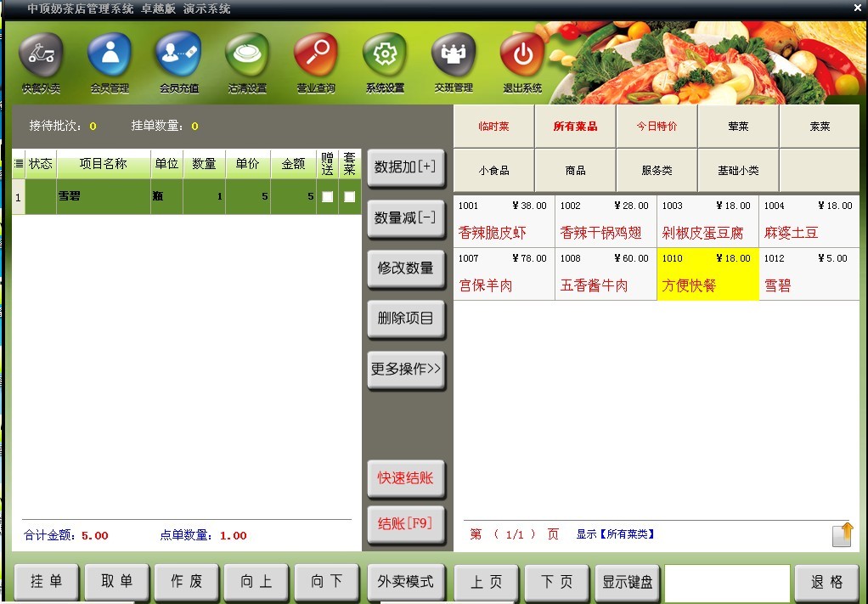Switch to 外卖模式

tap(406, 581)
